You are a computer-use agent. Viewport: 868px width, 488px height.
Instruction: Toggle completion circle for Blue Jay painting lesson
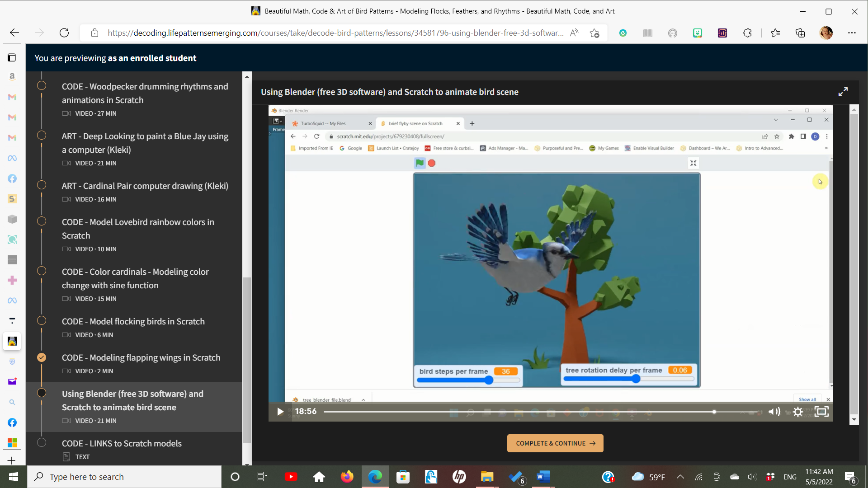pyautogui.click(x=42, y=136)
